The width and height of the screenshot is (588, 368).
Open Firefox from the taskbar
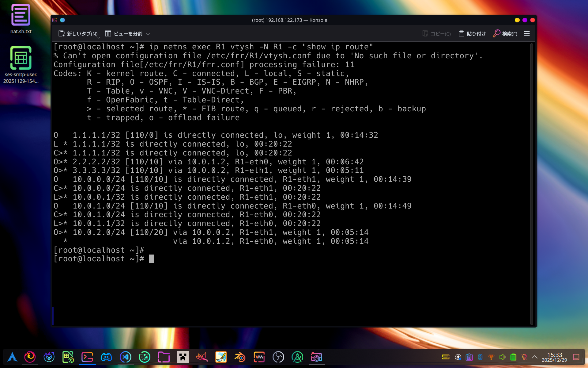coord(30,357)
